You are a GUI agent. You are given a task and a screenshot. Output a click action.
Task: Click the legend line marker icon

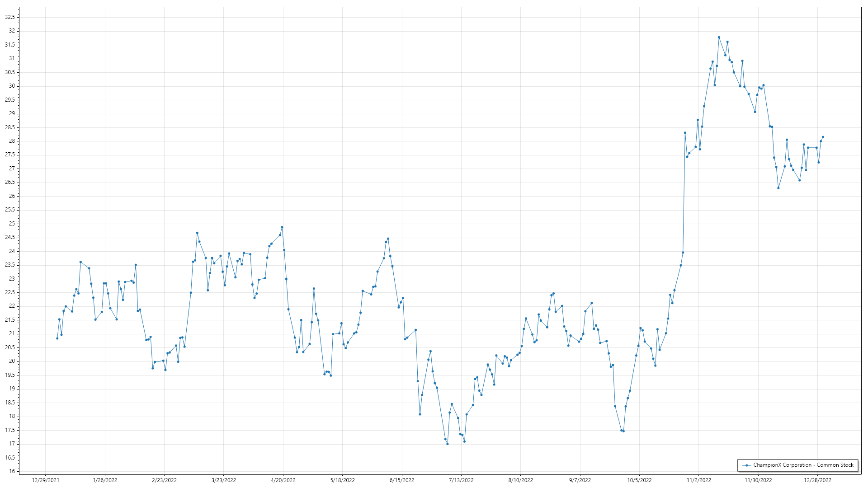tap(746, 465)
